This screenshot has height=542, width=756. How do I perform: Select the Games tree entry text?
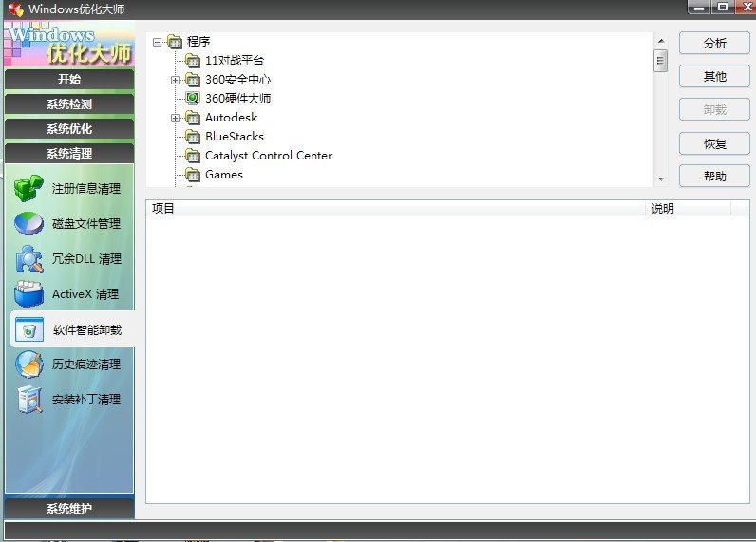click(224, 175)
